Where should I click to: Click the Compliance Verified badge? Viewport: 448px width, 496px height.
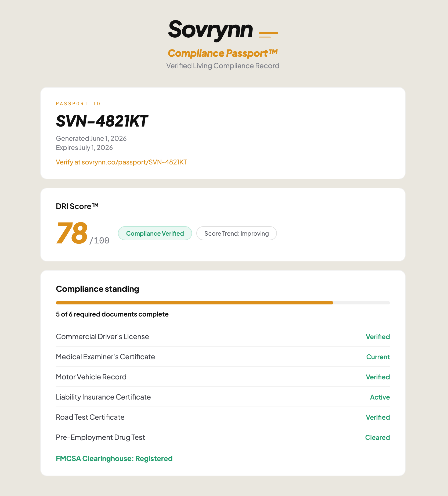155,233
